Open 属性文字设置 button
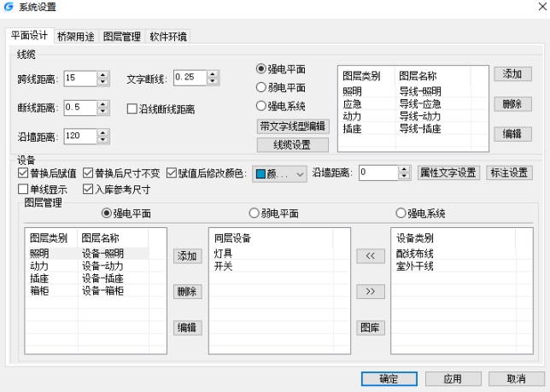550x392 pixels. click(448, 173)
